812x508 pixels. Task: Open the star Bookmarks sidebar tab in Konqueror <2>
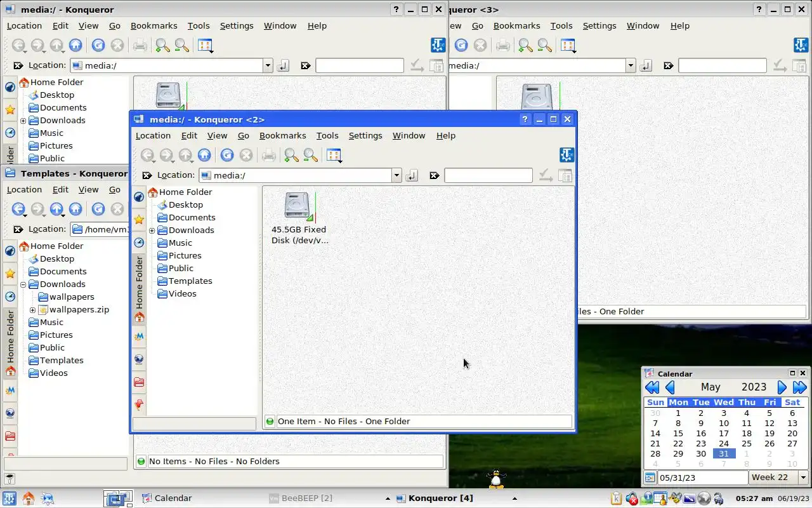point(139,220)
